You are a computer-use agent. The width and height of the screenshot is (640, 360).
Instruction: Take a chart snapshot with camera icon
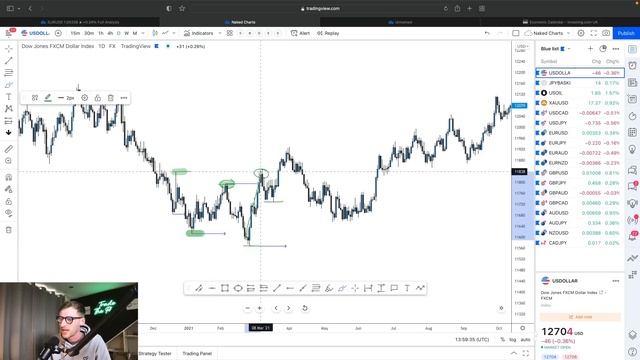click(x=606, y=33)
